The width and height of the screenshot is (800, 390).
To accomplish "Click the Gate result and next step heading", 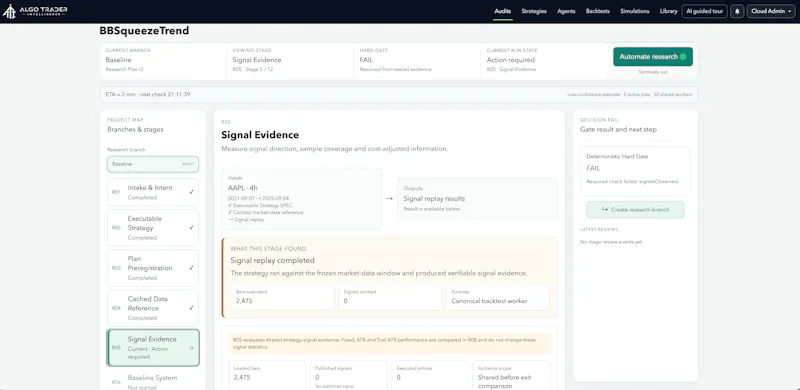I will click(618, 130).
